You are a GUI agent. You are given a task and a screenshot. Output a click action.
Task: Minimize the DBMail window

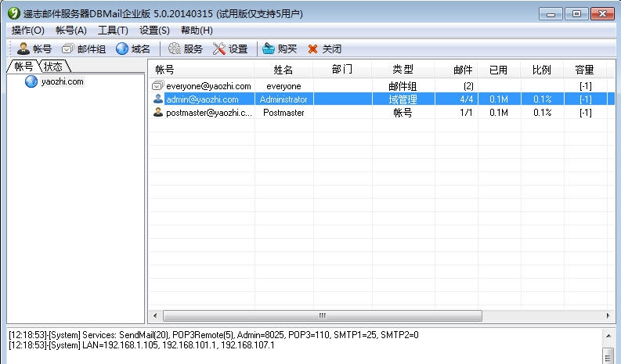point(551,14)
